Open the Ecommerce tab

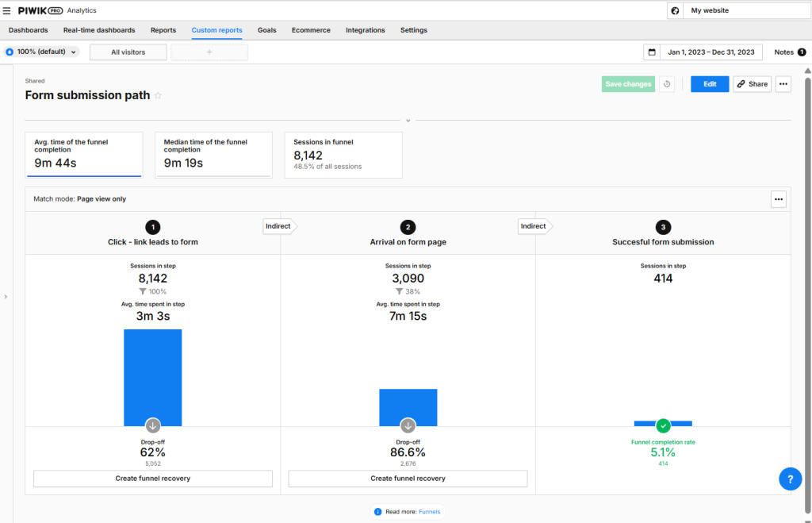(x=311, y=30)
